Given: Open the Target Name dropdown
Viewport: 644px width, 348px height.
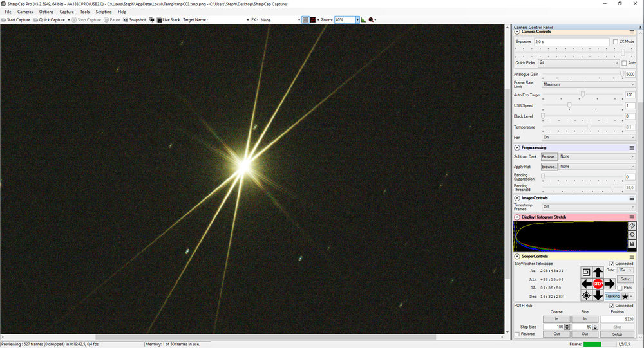Looking at the screenshot, I should click(248, 20).
